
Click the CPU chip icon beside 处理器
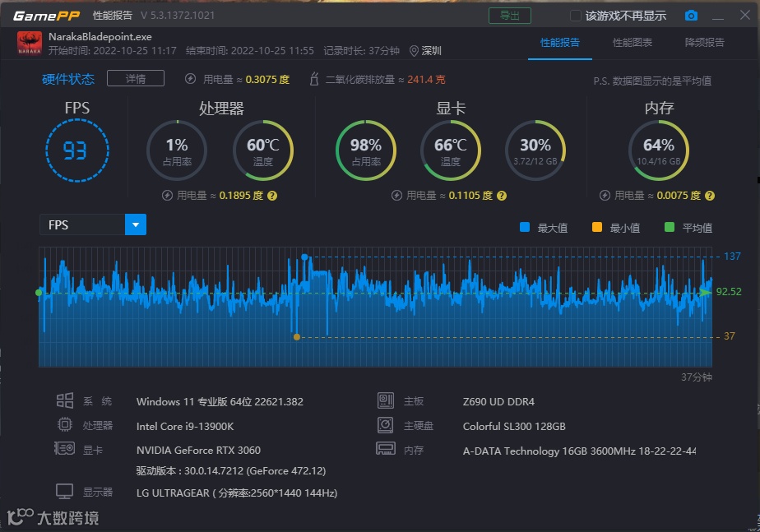tap(64, 425)
